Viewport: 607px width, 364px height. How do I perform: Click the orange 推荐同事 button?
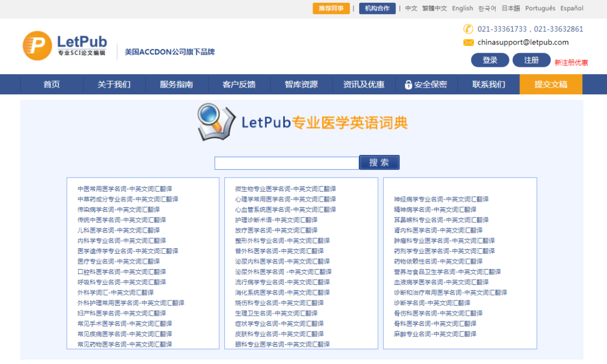(x=331, y=8)
